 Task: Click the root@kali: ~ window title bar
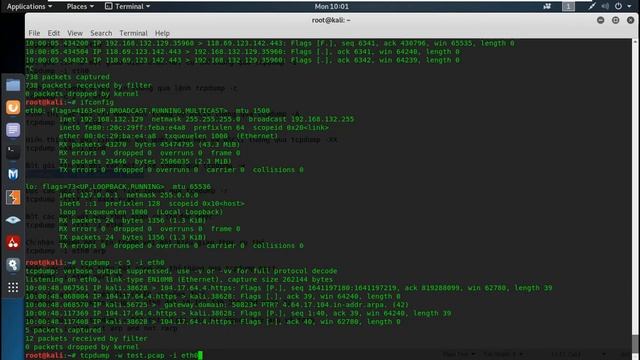(331, 20)
